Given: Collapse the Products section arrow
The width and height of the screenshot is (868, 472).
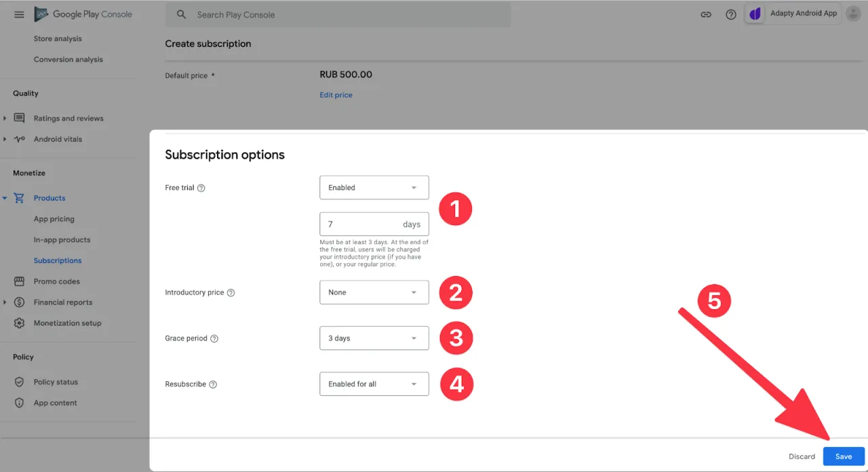Looking at the screenshot, I should tap(5, 198).
